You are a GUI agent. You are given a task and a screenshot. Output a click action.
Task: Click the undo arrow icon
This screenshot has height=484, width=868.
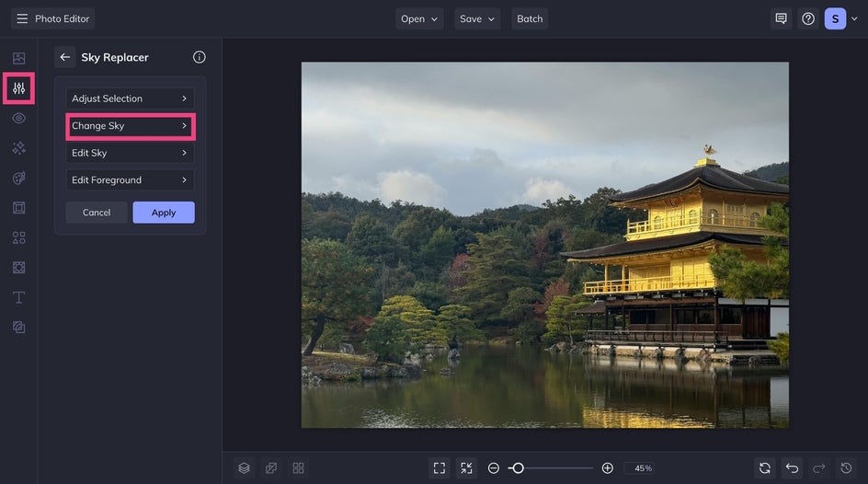792,468
